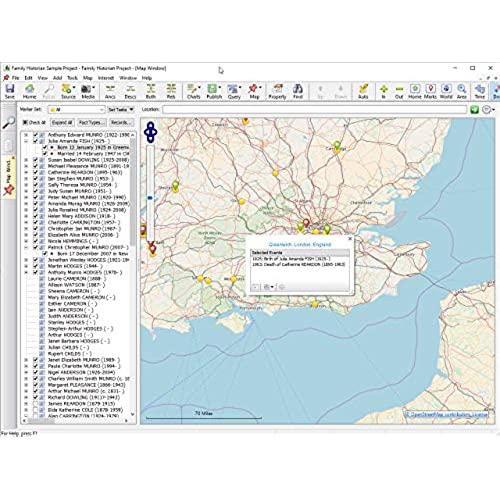Collapse the Patrick Christopher MUNRO tree node
This screenshot has height=500, width=500.
[x=26, y=247]
